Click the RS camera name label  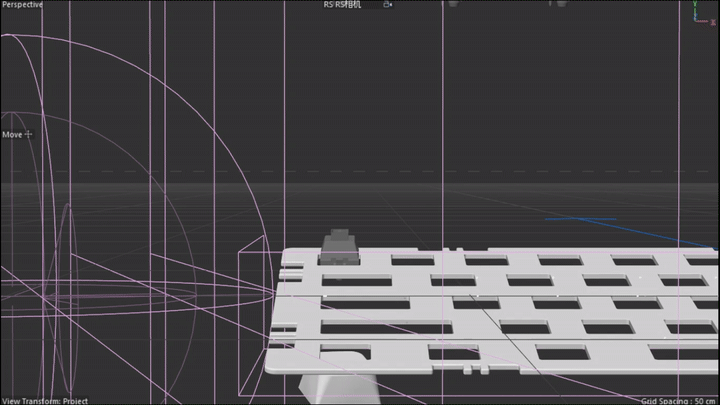[343, 5]
